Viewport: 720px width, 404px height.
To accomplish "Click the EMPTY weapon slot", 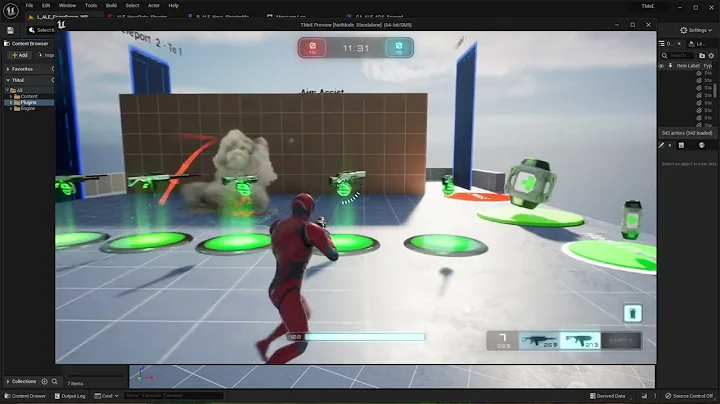I will click(x=621, y=341).
